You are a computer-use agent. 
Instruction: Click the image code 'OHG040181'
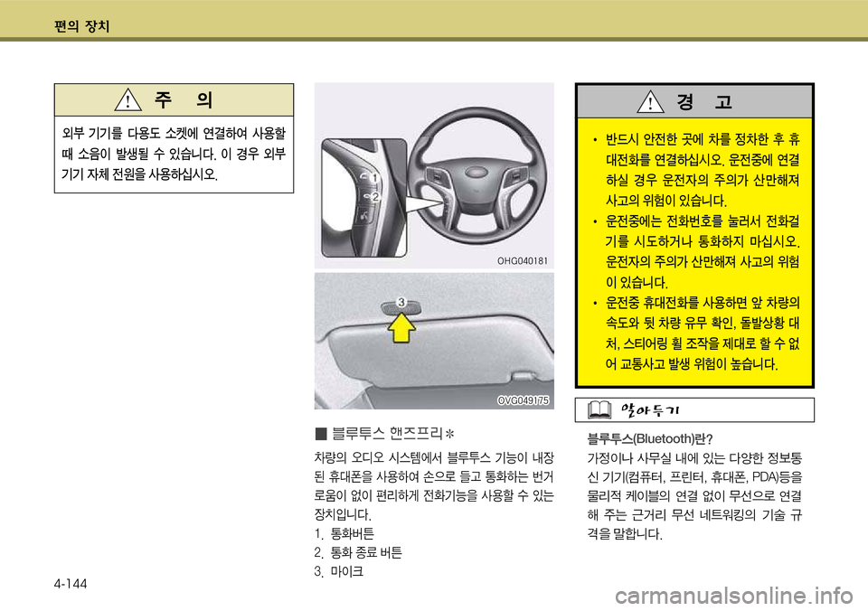522,260
